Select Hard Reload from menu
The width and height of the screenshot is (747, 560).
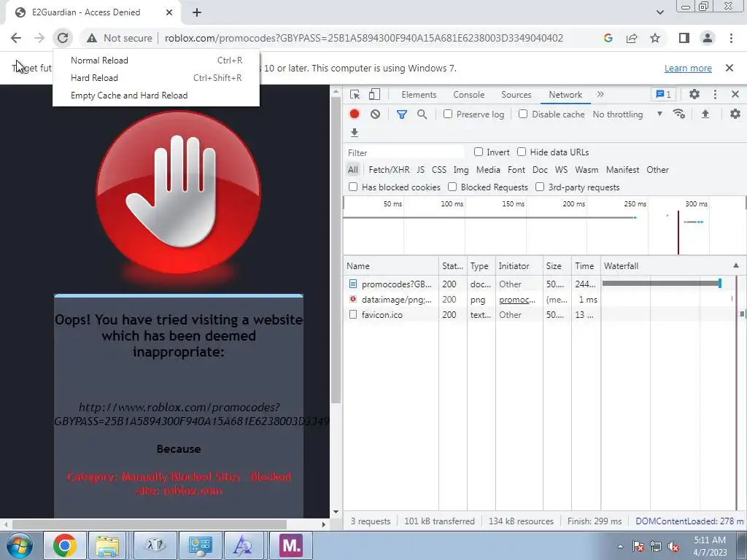coord(156,77)
